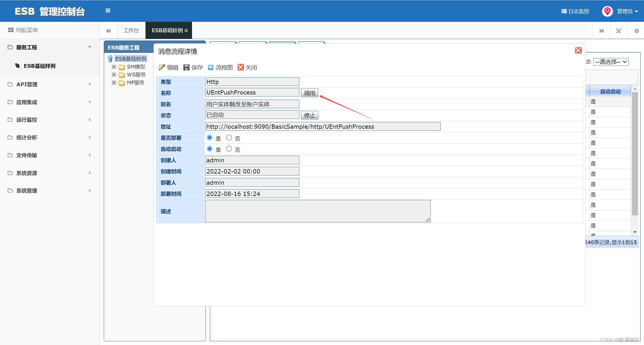Click the fullscreen expand icon in tab bar

point(619,31)
